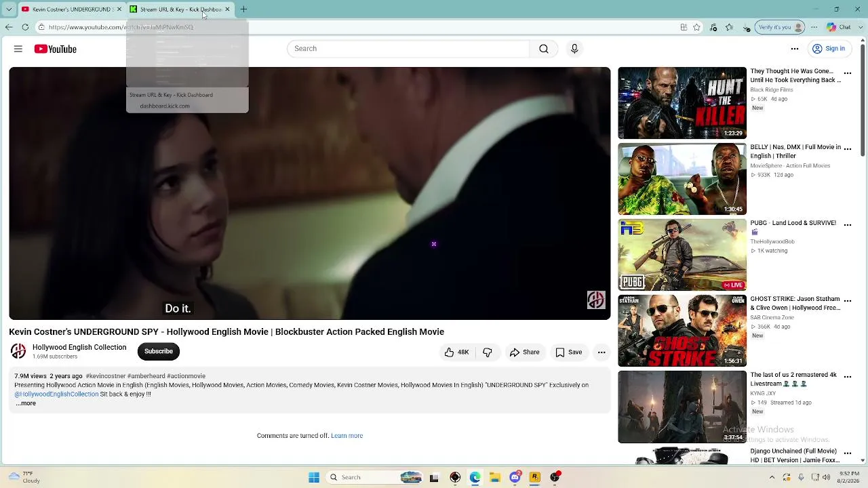868x488 pixels.
Task: Open BELLY movie thumbnail
Action: tap(682, 179)
